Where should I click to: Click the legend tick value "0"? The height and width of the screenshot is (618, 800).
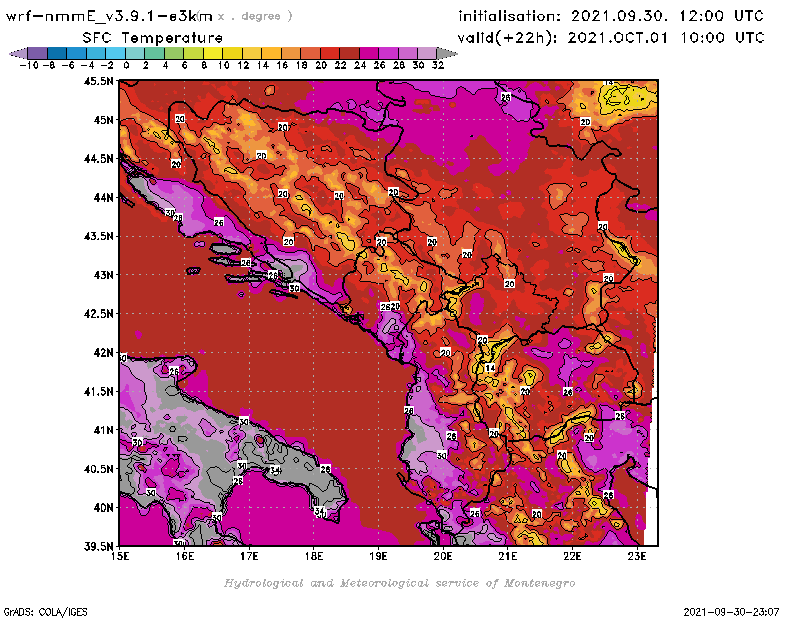(126, 66)
